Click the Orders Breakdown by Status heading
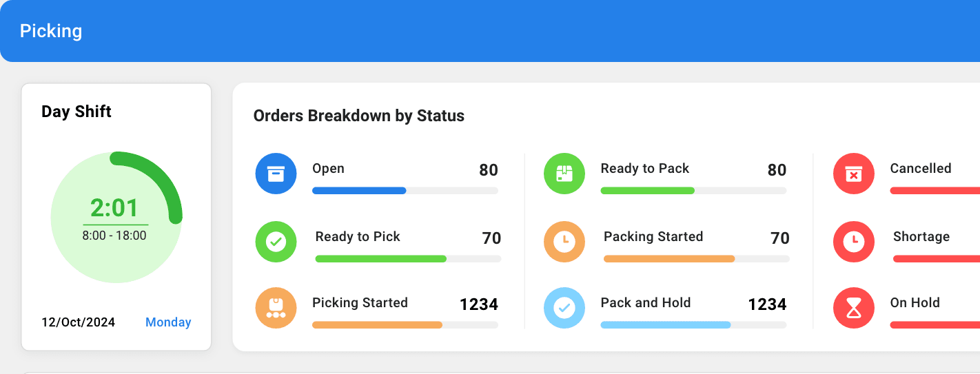This screenshot has height=374, width=980. (359, 116)
